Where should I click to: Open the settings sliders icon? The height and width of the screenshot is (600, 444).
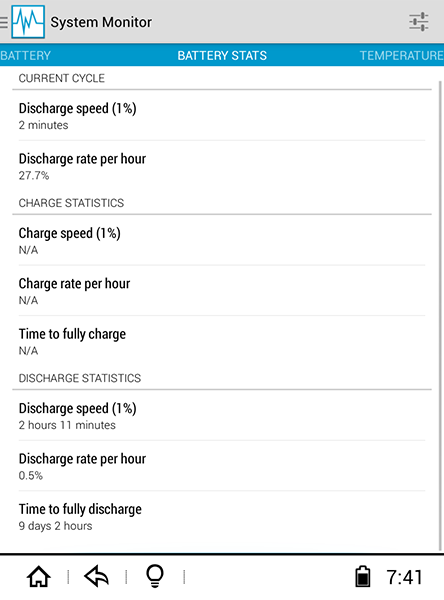point(418,22)
